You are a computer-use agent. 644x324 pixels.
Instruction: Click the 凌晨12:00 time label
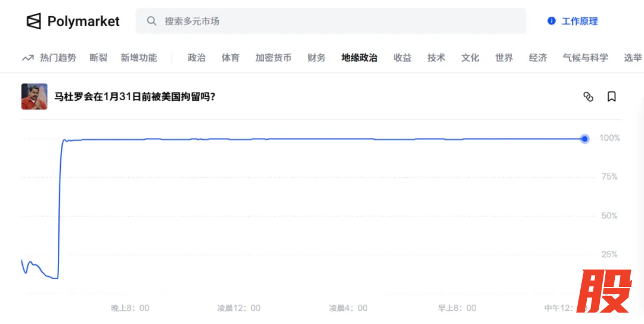click(x=239, y=308)
